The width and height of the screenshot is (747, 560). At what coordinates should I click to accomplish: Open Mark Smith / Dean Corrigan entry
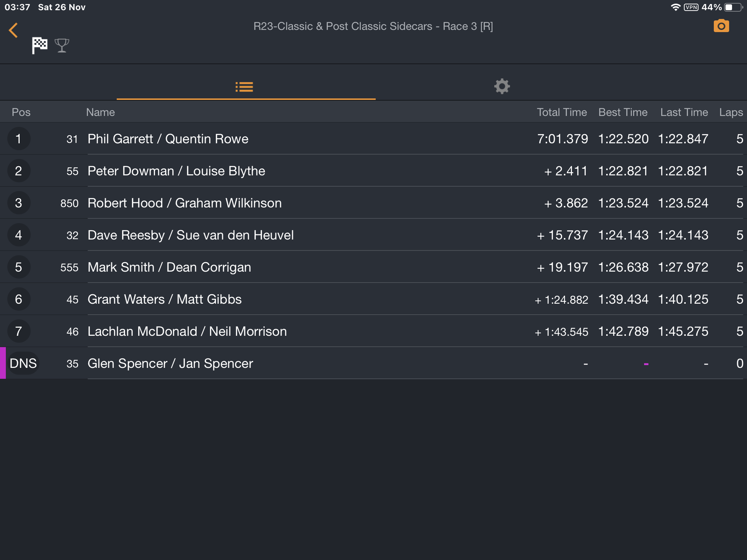[x=373, y=267]
